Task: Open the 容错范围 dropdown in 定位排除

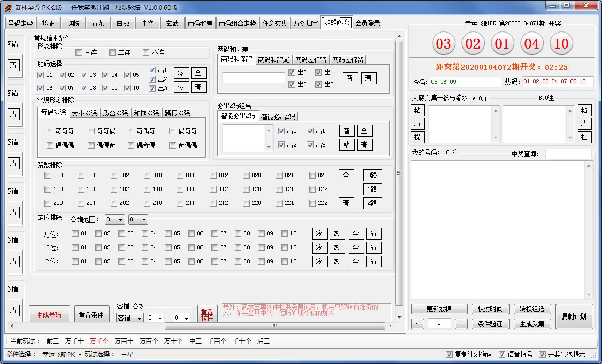Action: pyautogui.click(x=114, y=219)
